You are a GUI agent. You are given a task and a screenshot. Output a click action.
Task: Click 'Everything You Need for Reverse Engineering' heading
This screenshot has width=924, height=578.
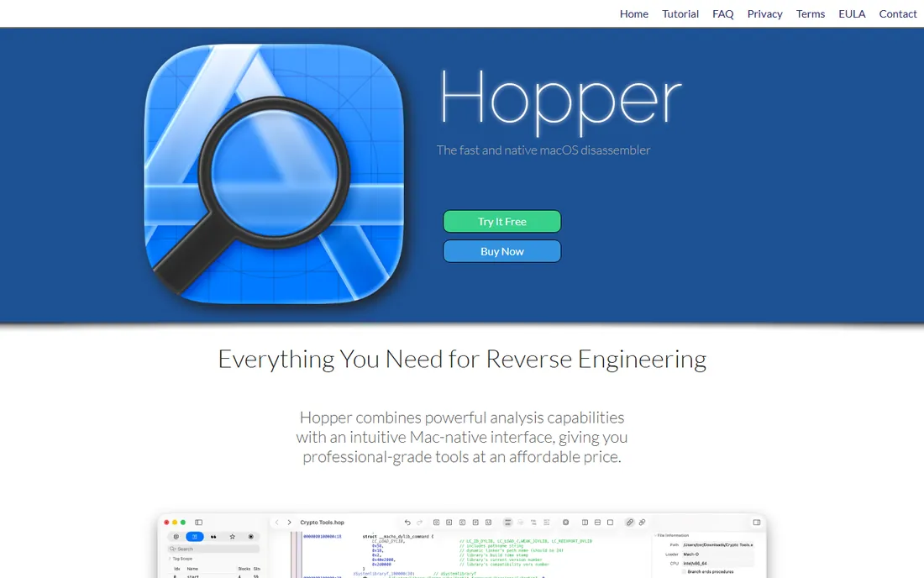tap(462, 359)
